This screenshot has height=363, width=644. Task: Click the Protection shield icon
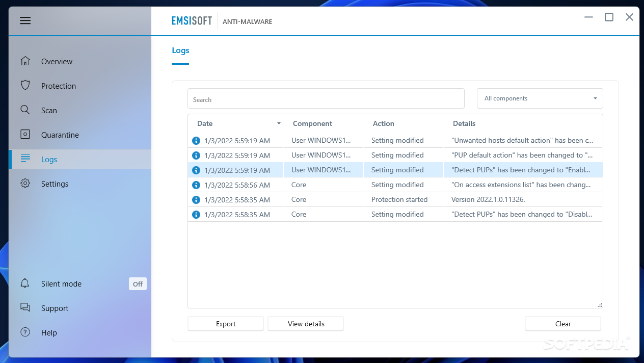coord(25,85)
